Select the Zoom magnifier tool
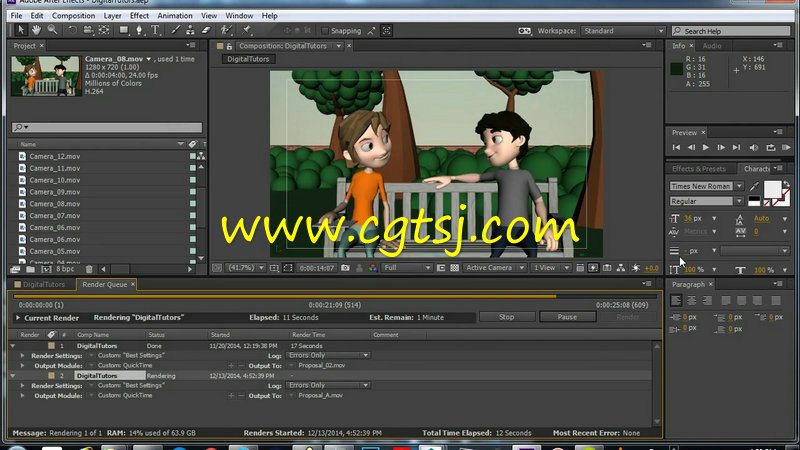This screenshot has height=450, width=800. click(52, 31)
